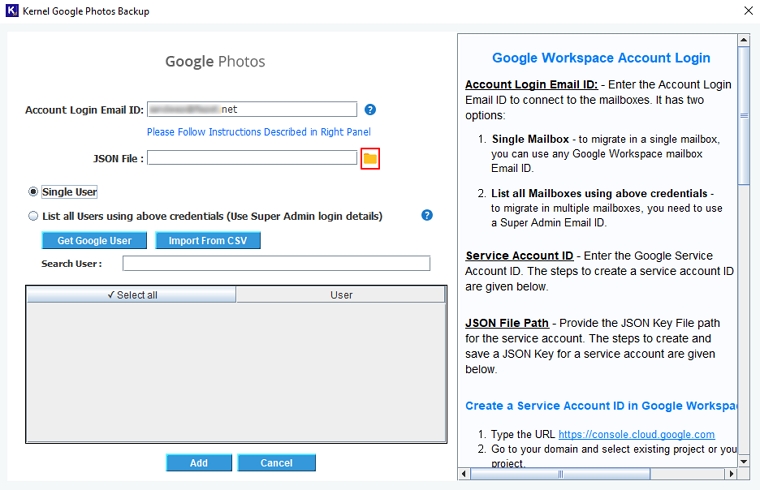Click the 'Google Photos' title text
This screenshot has width=760, height=490.
(x=215, y=62)
